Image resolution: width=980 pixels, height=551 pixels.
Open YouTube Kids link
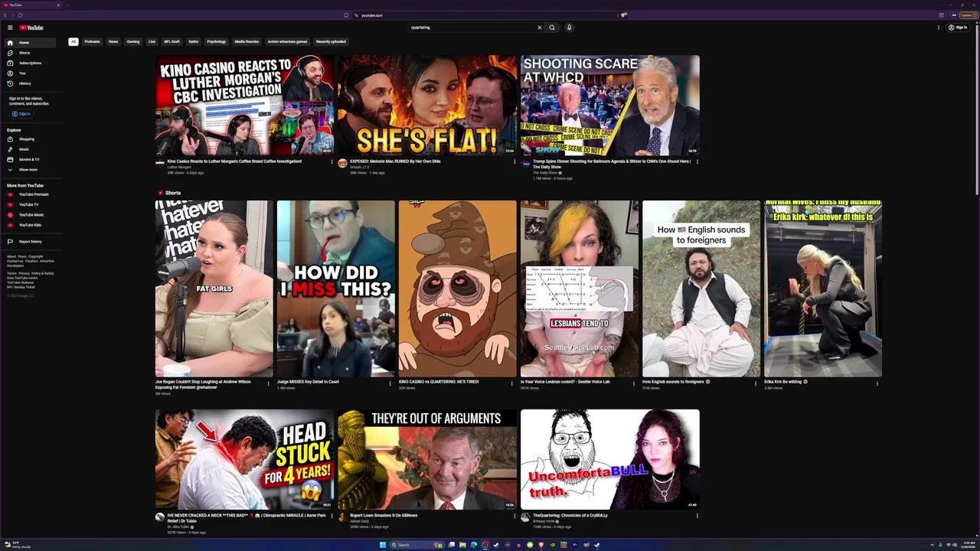click(x=30, y=225)
